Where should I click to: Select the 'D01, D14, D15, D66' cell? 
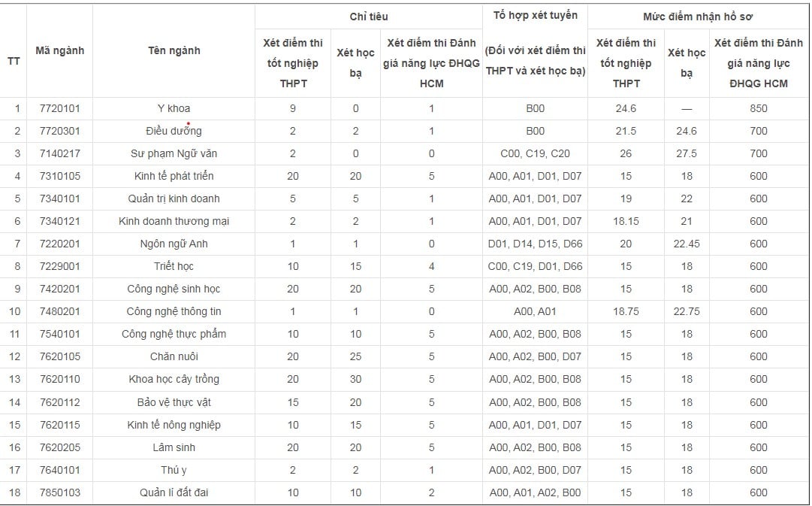[535, 244]
